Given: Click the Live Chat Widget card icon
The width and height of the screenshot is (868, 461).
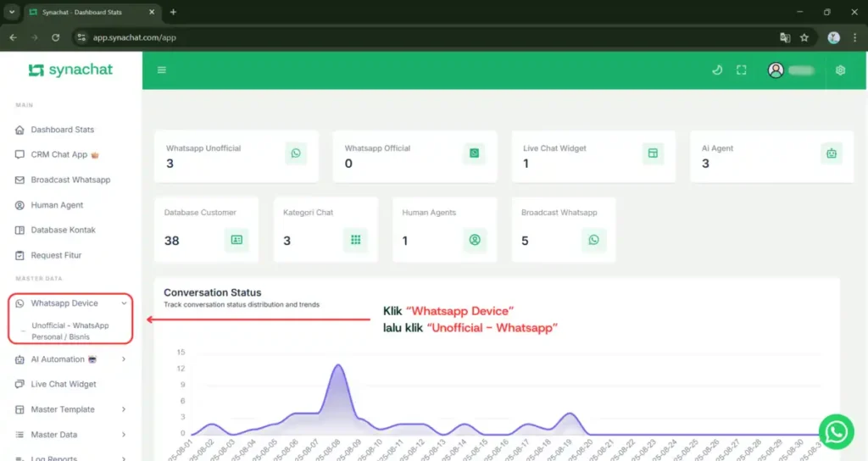Looking at the screenshot, I should (x=653, y=153).
